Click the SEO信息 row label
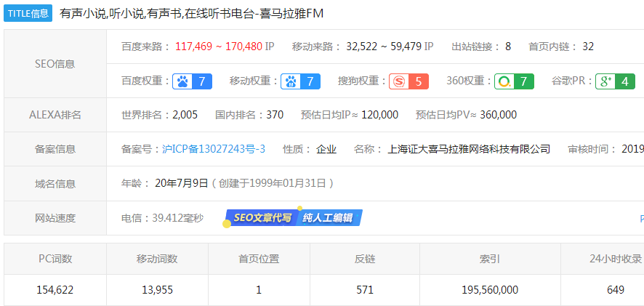 [55, 64]
